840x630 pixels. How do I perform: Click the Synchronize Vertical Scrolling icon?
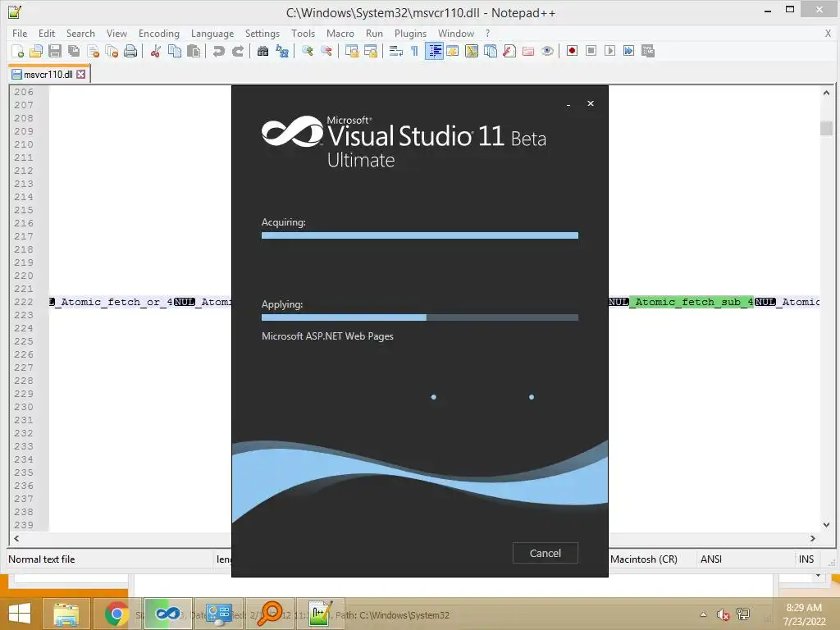point(351,51)
